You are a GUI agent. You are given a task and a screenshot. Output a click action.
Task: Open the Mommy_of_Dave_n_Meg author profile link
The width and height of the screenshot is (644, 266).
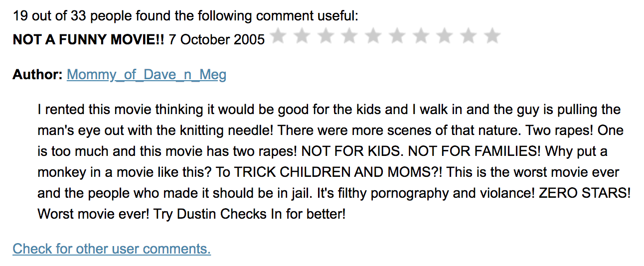[x=147, y=75]
